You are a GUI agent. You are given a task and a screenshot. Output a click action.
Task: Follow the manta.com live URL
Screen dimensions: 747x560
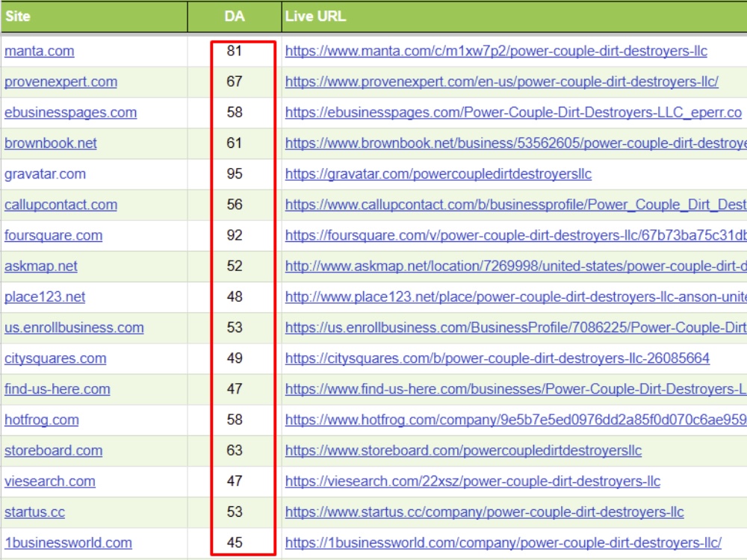pyautogui.click(x=497, y=51)
